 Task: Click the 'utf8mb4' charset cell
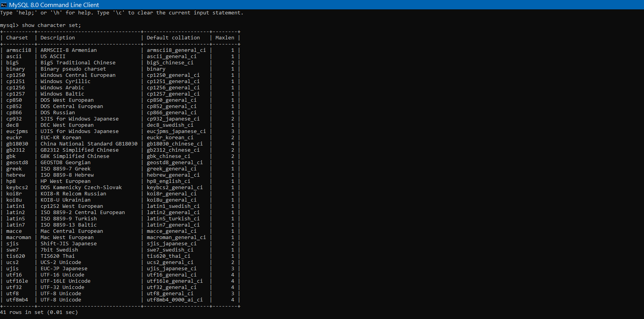[x=17, y=300]
